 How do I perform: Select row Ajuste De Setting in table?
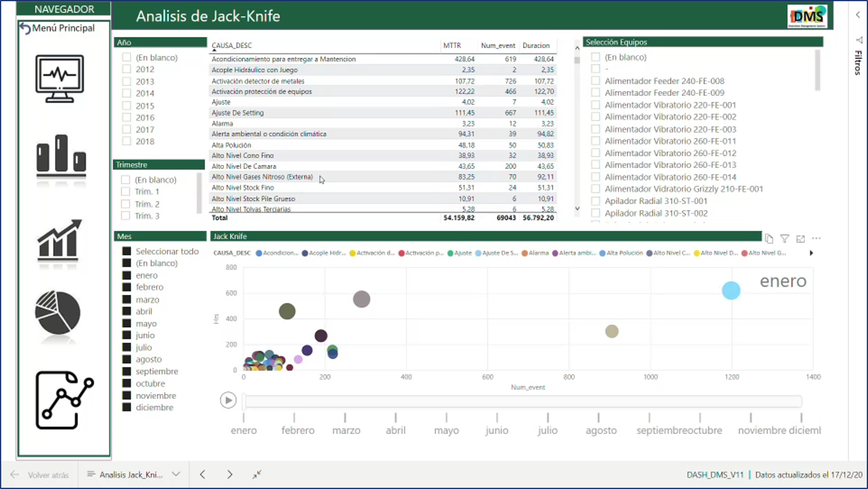point(383,113)
